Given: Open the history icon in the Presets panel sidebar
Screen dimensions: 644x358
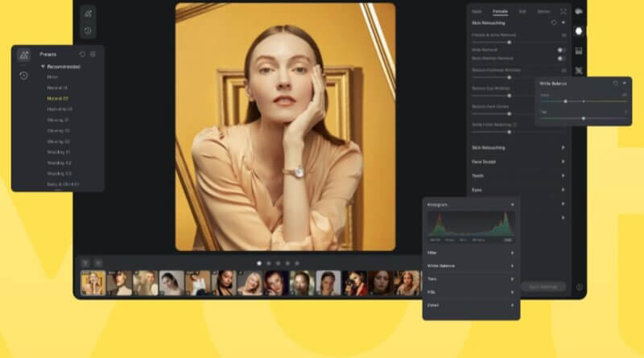Looking at the screenshot, I should point(24,76).
